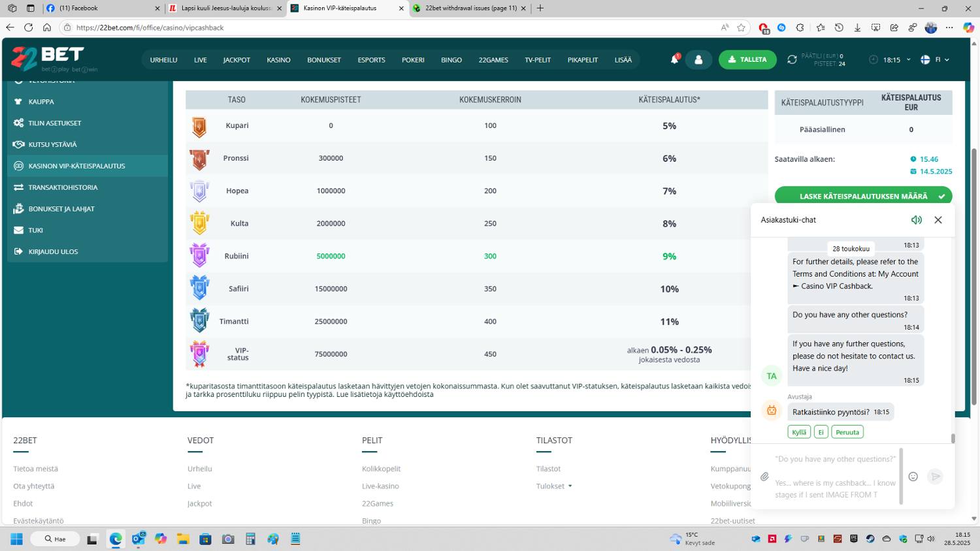Open the user account profile icon
This screenshot has height=551, width=980.
698,59
